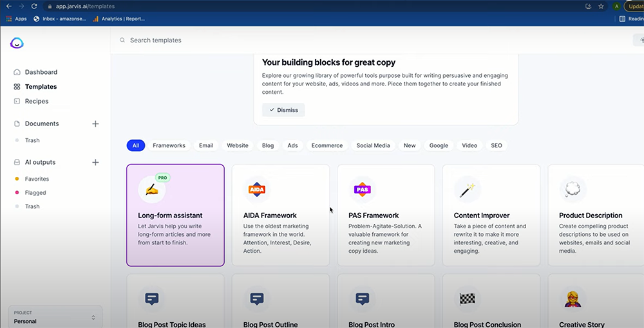This screenshot has width=644, height=328.
Task: Click the Templates grid icon
Action: pos(17,87)
